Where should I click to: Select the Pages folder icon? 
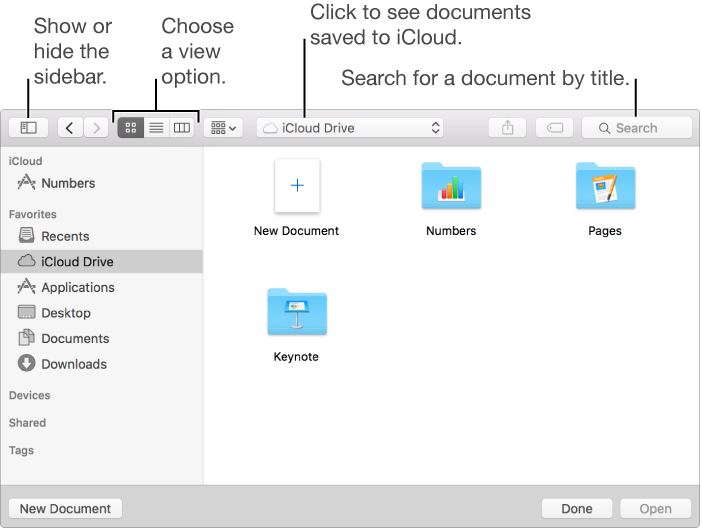[605, 186]
